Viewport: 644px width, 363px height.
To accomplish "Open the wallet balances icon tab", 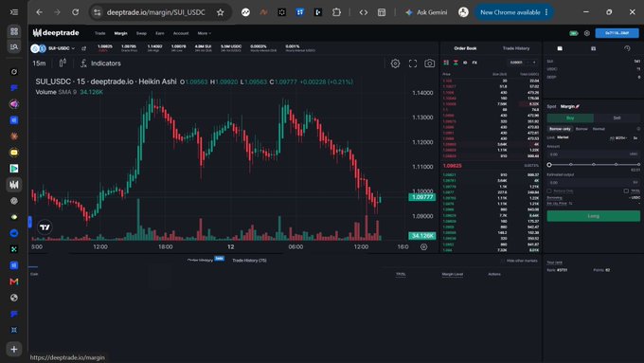I will point(560,48).
